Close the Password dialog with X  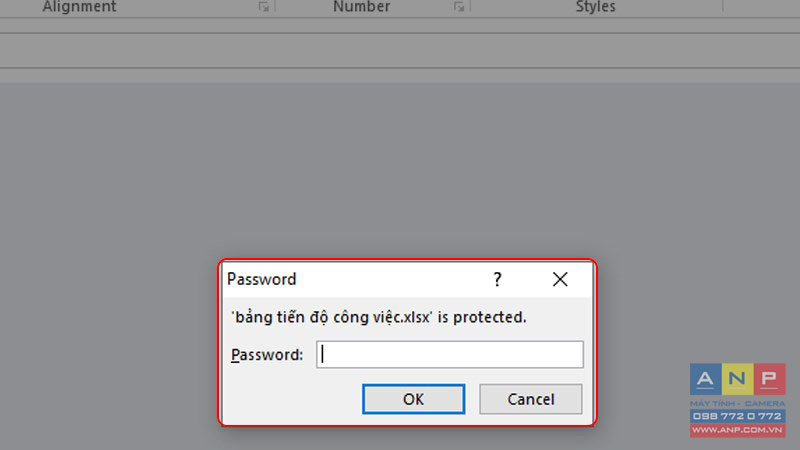pos(560,279)
